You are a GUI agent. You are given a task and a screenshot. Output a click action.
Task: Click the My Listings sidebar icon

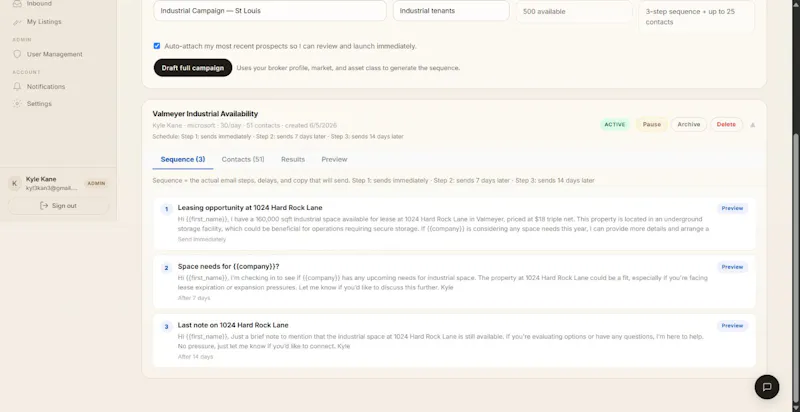[17, 22]
